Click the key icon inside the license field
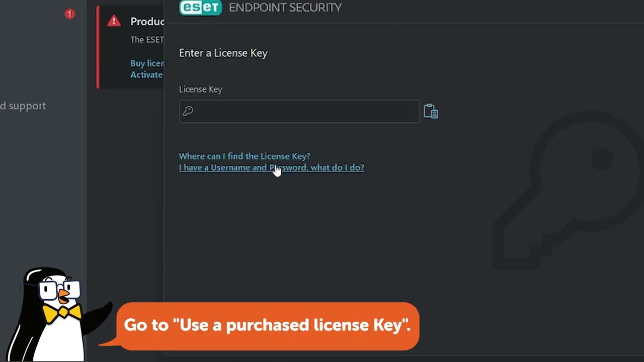The height and width of the screenshot is (362, 644). tap(188, 111)
